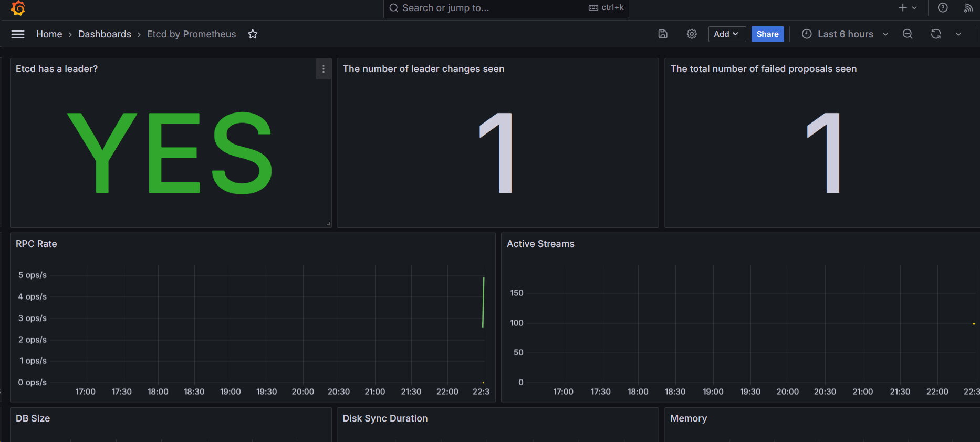
Task: Click the 150 axis label in Active Streams
Action: 517,293
